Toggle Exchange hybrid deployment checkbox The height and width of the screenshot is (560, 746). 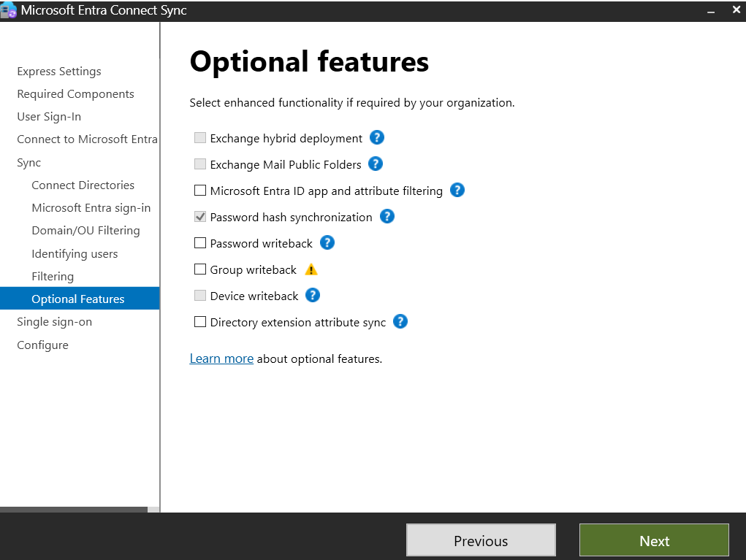200,138
